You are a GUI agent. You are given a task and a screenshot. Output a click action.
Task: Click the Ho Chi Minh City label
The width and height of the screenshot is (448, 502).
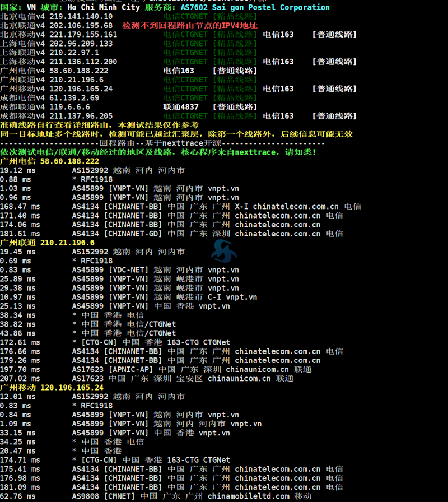point(103,7)
